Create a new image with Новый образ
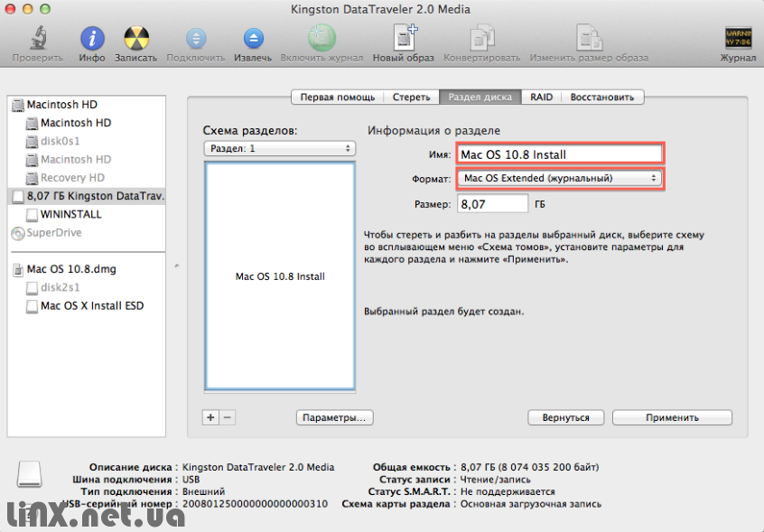The image size is (764, 532). 405,38
